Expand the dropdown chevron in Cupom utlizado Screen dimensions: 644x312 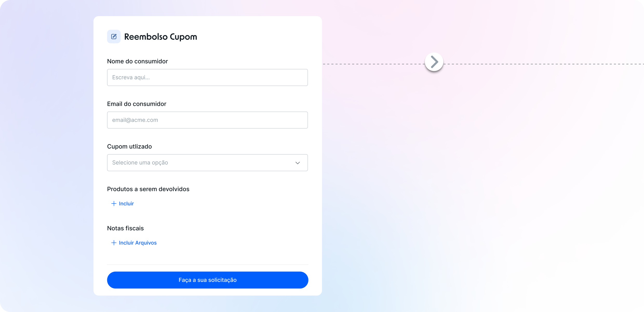point(298,163)
